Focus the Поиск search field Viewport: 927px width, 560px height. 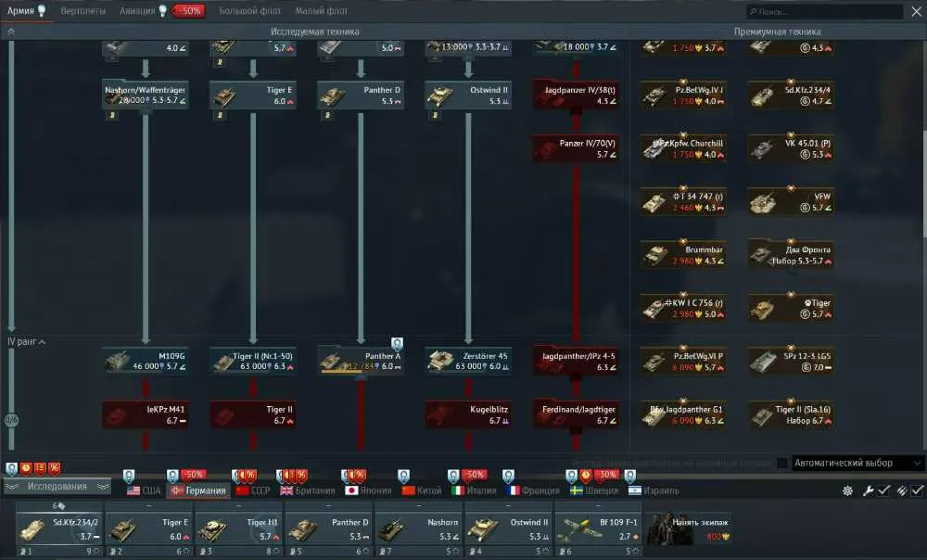[825, 11]
